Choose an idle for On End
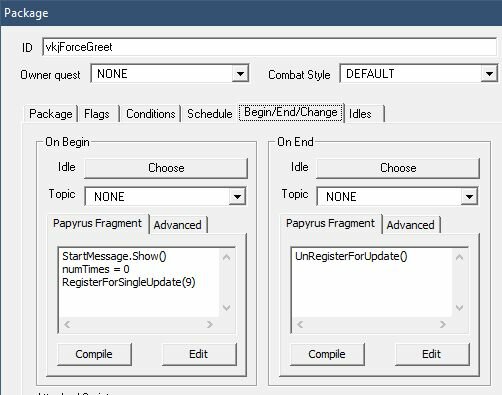The height and width of the screenshot is (395, 502). tap(398, 168)
